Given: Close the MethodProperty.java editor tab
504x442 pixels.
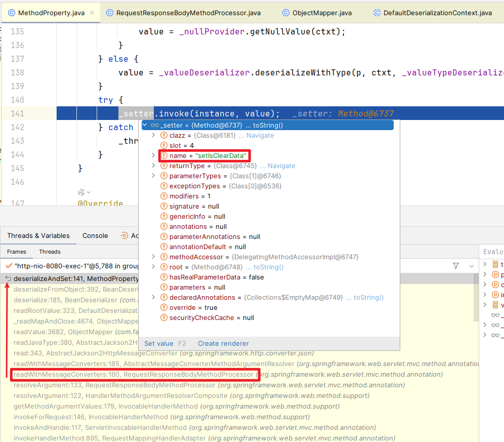Looking at the screenshot, I should pyautogui.click(x=92, y=13).
